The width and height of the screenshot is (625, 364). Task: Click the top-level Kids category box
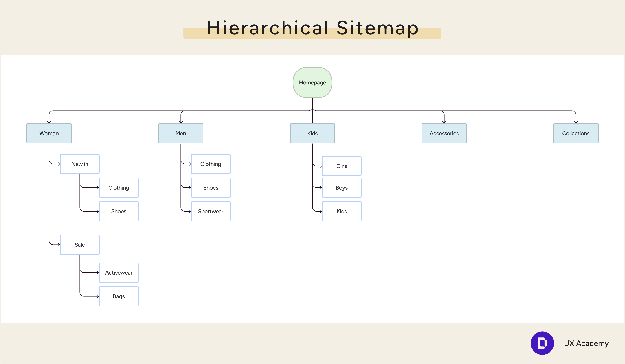tap(312, 133)
